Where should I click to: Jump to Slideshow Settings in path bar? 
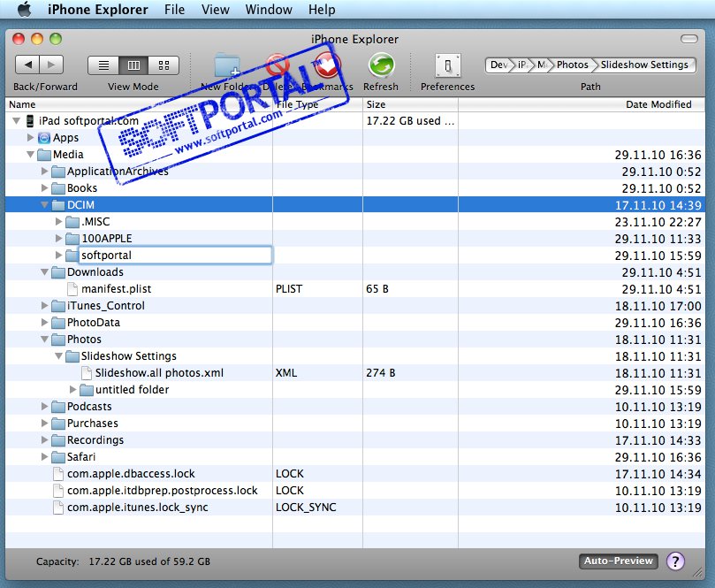(644, 65)
